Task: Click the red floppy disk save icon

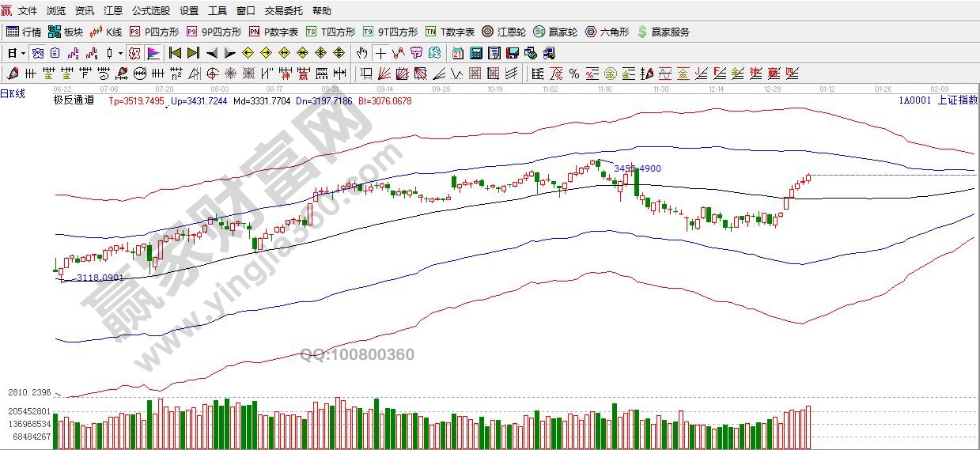Action: [512, 53]
